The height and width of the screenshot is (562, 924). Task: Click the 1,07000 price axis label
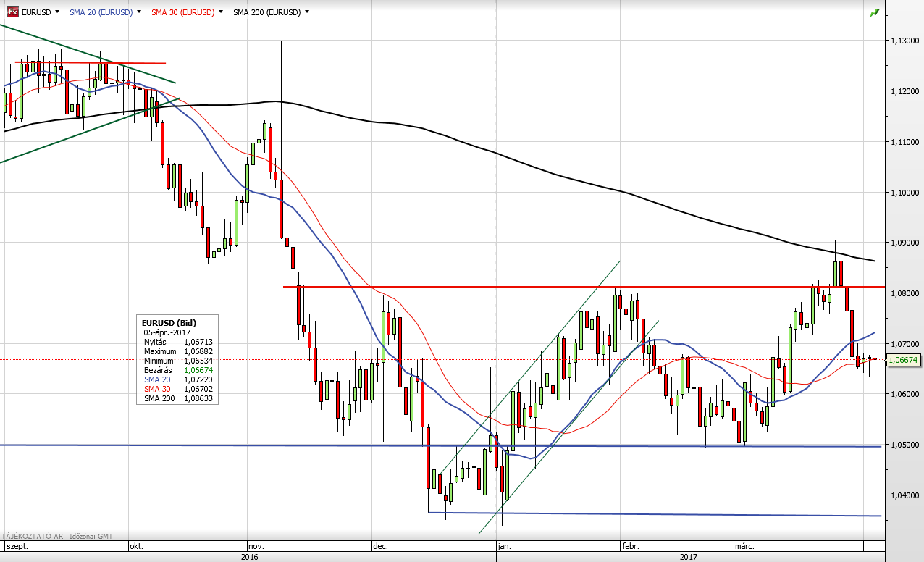907,344
